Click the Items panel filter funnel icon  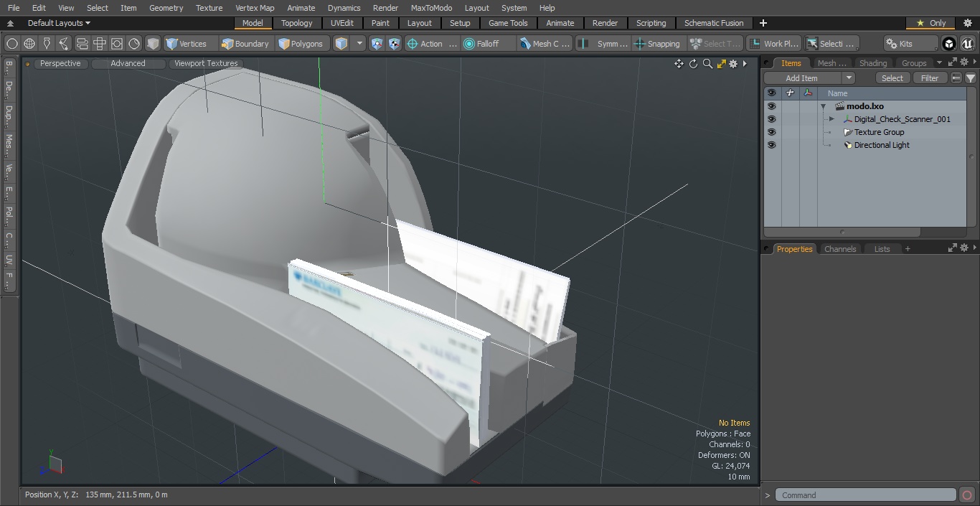point(971,78)
